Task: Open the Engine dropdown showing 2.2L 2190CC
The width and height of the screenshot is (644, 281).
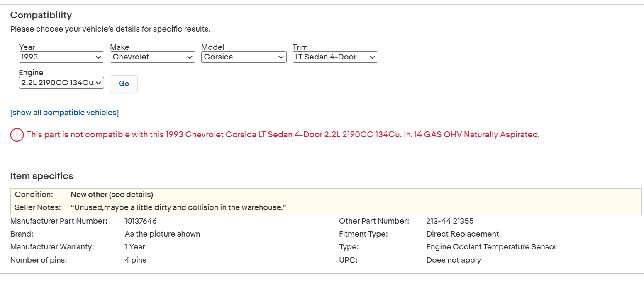Action: pyautogui.click(x=61, y=83)
